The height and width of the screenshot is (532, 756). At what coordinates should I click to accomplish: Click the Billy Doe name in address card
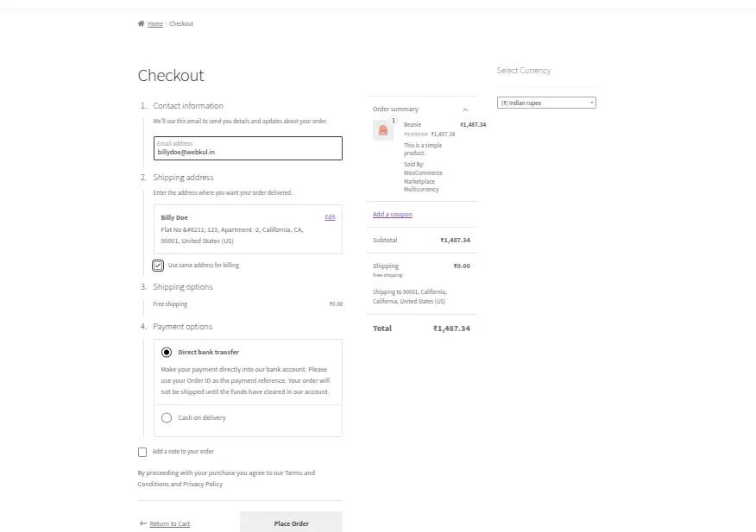[x=174, y=218]
